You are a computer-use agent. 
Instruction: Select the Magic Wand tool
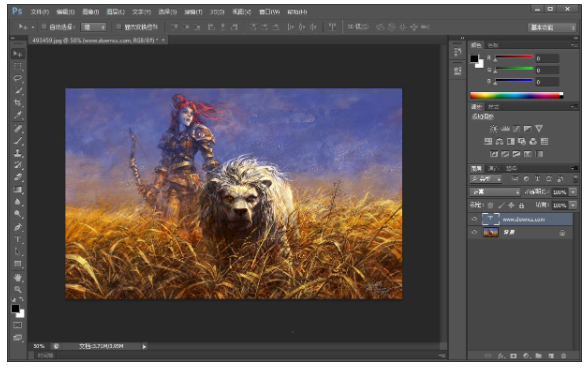[18, 91]
